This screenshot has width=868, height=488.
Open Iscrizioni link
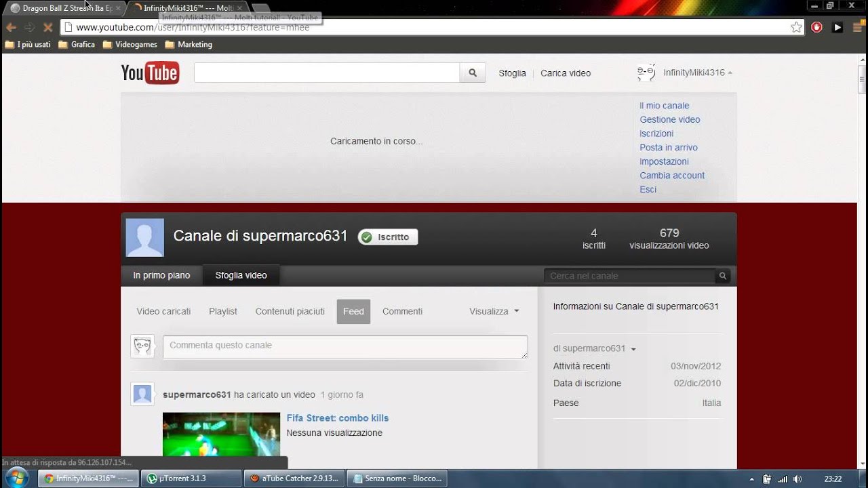(656, 134)
